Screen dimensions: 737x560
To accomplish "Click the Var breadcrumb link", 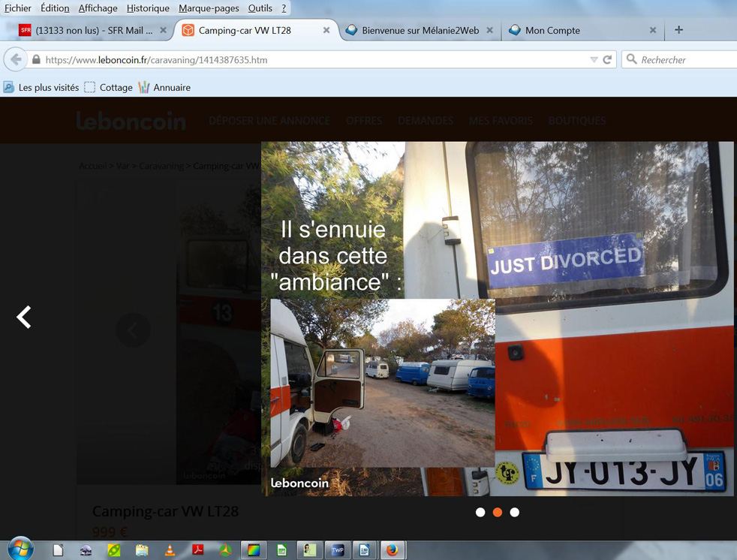I will pos(122,166).
